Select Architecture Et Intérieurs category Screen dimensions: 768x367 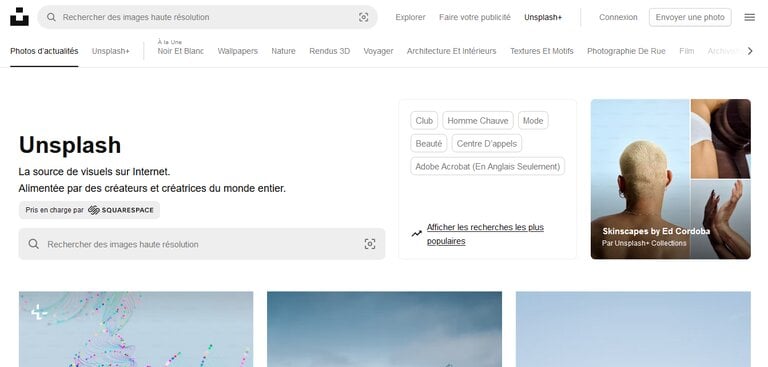pyautogui.click(x=452, y=51)
